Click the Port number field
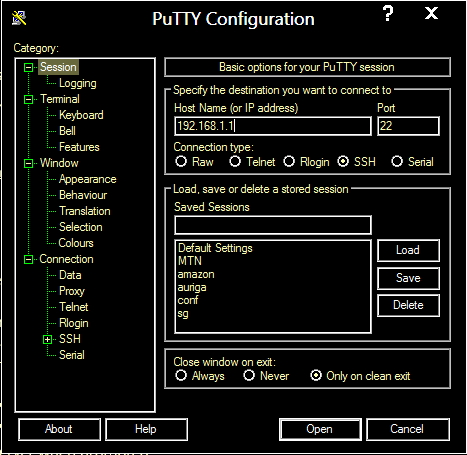 click(x=408, y=126)
